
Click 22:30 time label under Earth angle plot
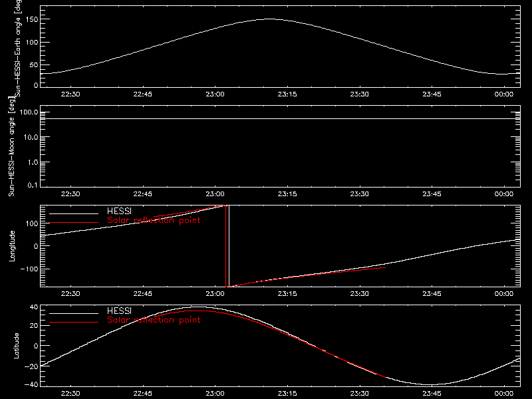coord(70,94)
